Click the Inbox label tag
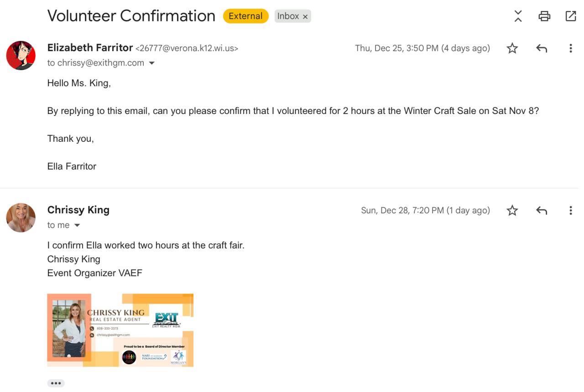This screenshot has height=392, width=584. (x=288, y=16)
